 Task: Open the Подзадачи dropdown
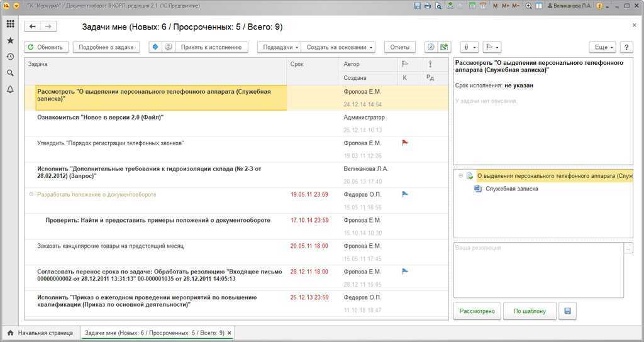pos(280,47)
